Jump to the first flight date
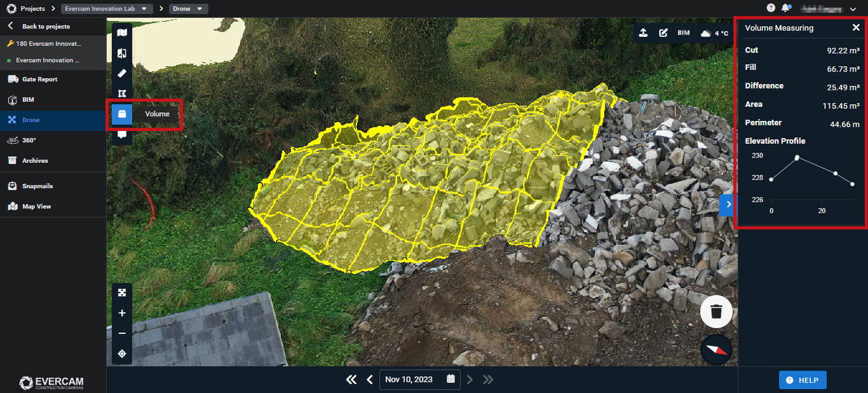 (351, 380)
